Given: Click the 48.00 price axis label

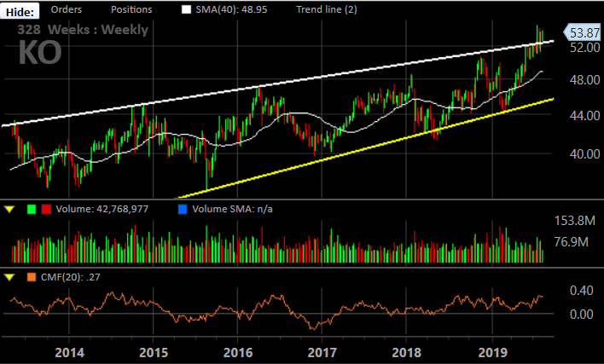Looking at the screenshot, I should [x=584, y=80].
